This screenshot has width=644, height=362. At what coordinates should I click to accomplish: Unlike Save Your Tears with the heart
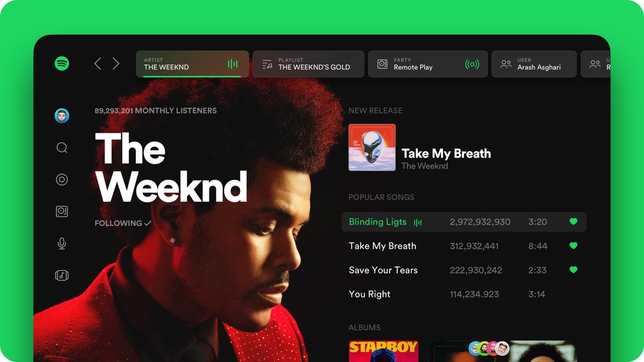pyautogui.click(x=573, y=270)
